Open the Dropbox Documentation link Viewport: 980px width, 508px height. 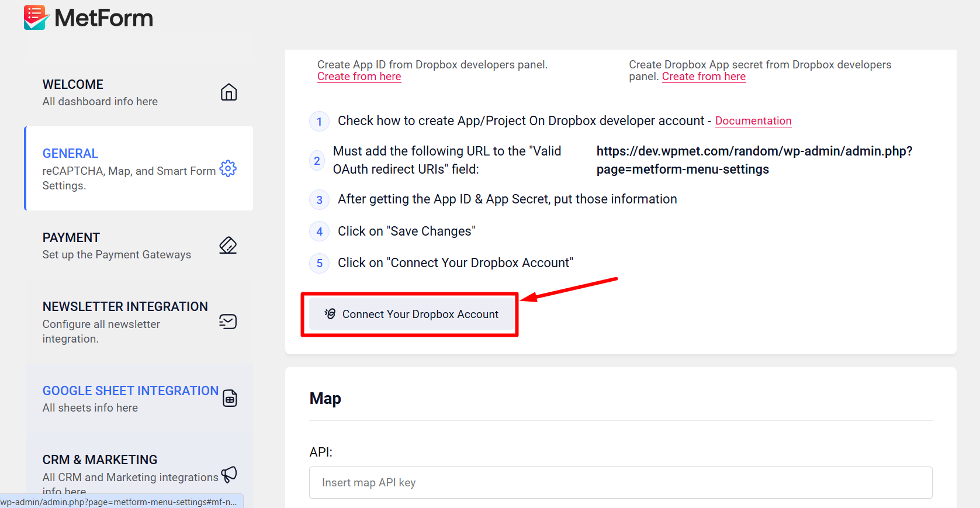[x=753, y=121]
